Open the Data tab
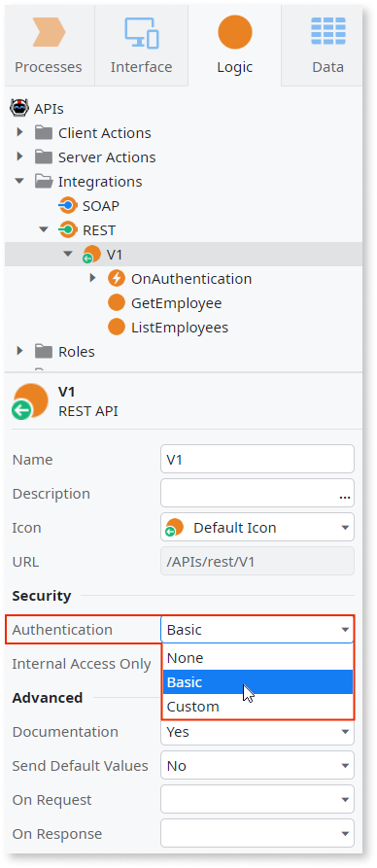This screenshot has height=868, width=377. [x=327, y=46]
